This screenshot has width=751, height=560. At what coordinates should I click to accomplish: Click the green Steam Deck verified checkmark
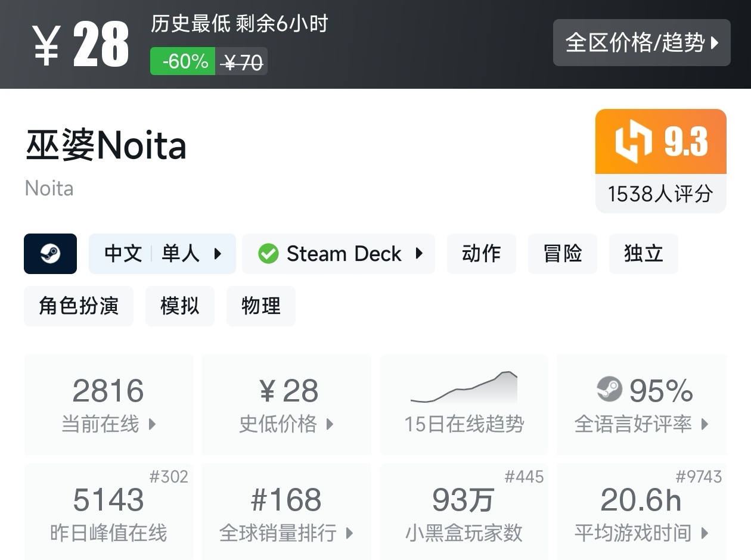(x=268, y=254)
